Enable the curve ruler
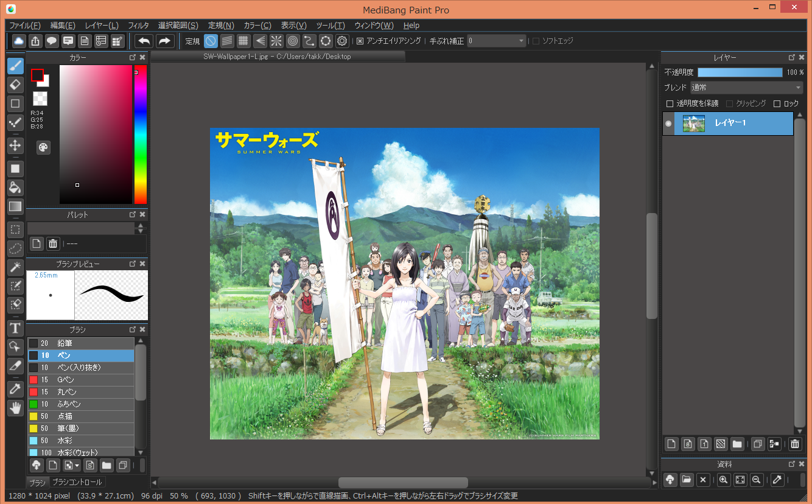The image size is (812, 504). pos(309,41)
